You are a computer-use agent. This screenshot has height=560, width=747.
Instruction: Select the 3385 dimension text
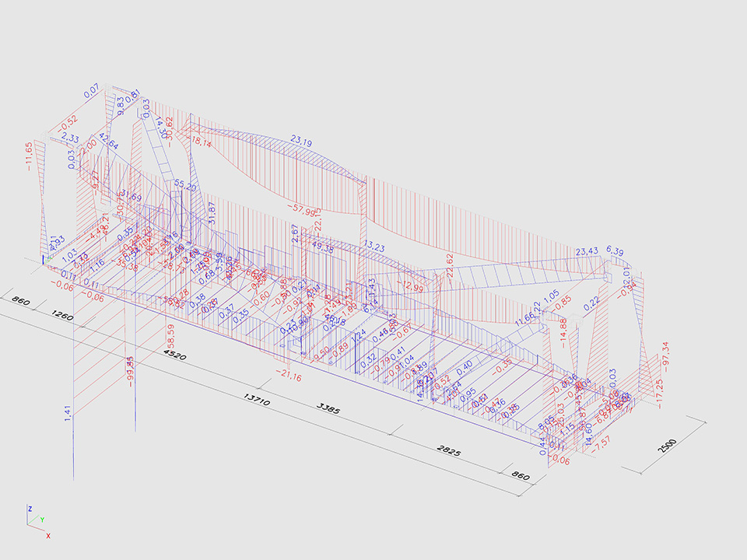pyautogui.click(x=326, y=409)
